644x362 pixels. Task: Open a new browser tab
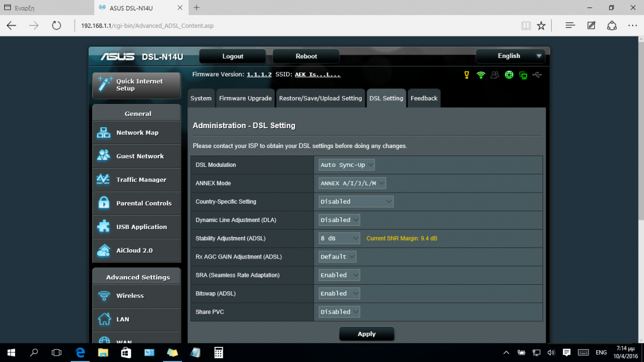(x=196, y=8)
